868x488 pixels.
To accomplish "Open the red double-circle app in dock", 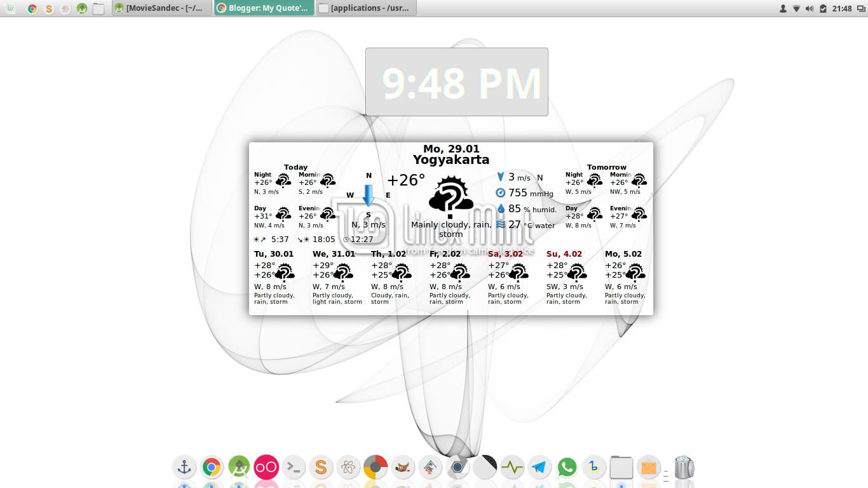I will (266, 468).
